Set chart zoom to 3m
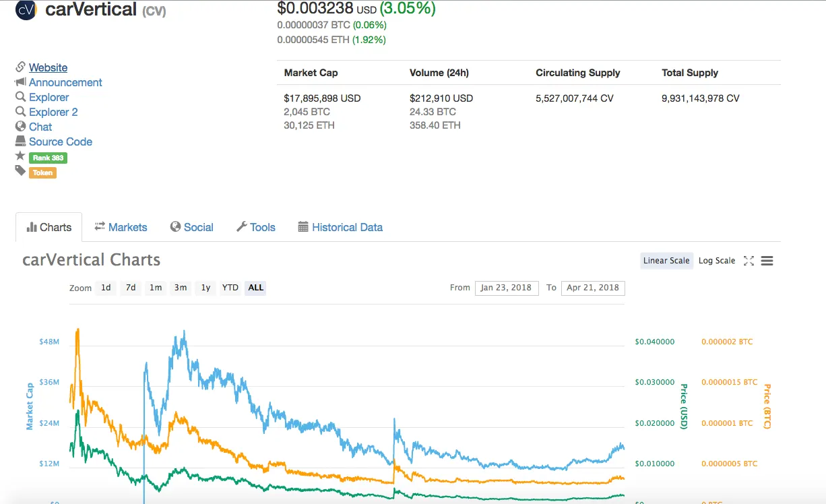Viewport: 826px width, 504px height. 181,288
